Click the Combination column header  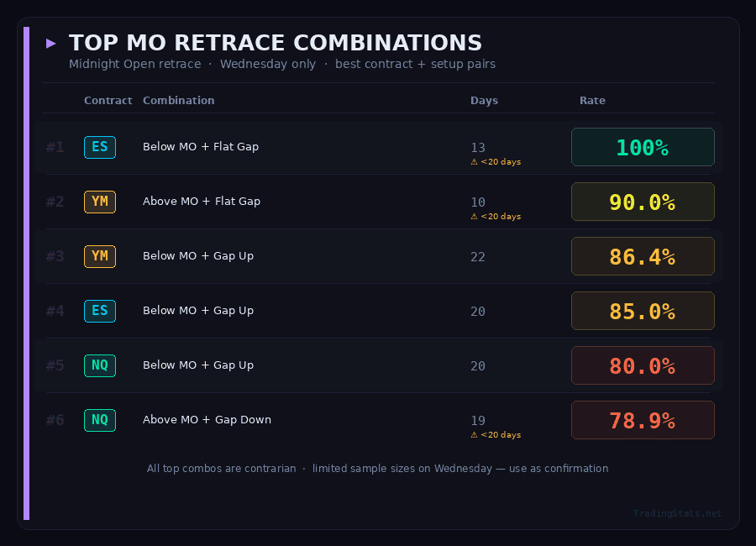(178, 101)
